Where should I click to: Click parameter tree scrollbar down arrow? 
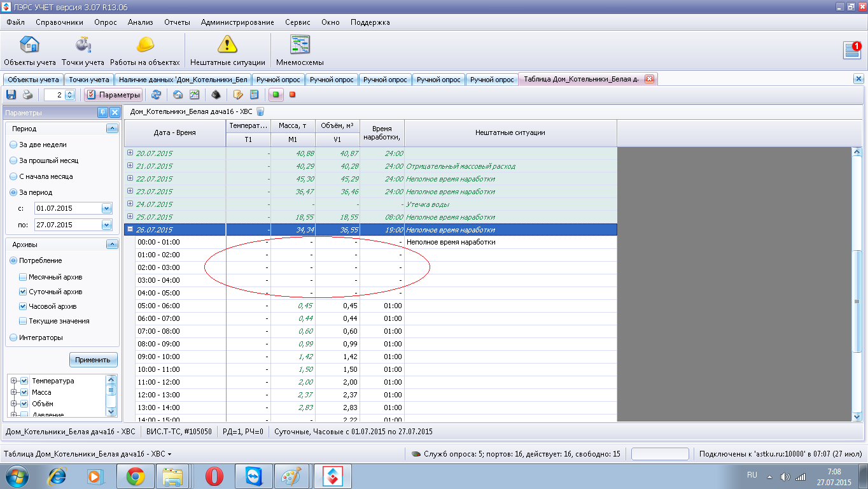(x=112, y=412)
